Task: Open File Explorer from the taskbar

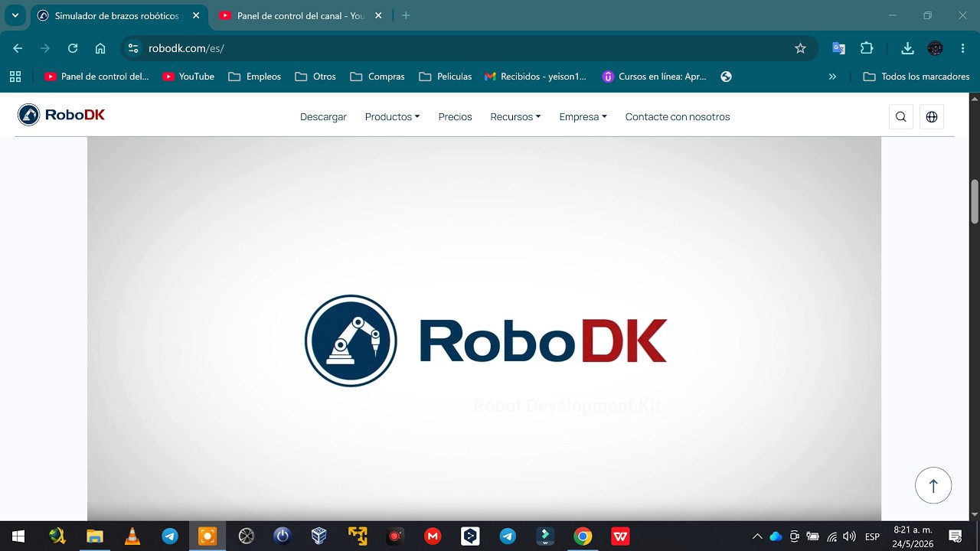Action: (x=95, y=536)
